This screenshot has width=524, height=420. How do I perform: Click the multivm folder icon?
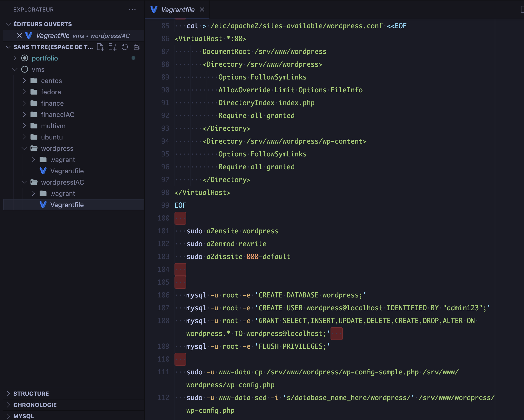click(x=34, y=126)
